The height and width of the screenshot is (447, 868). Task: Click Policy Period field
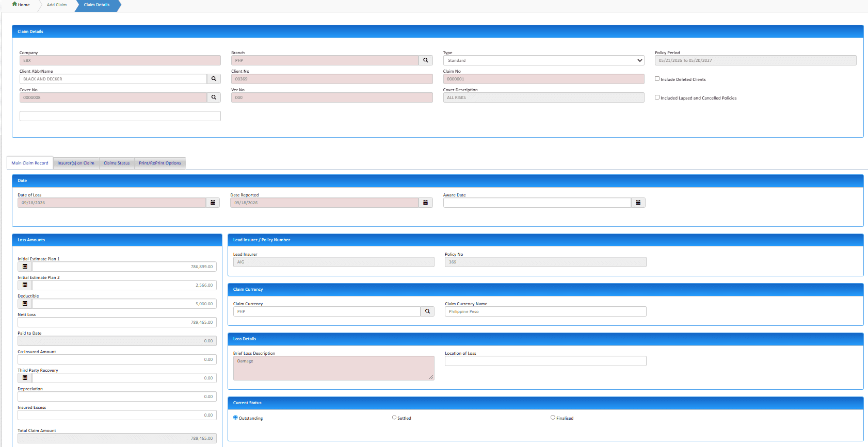756,60
